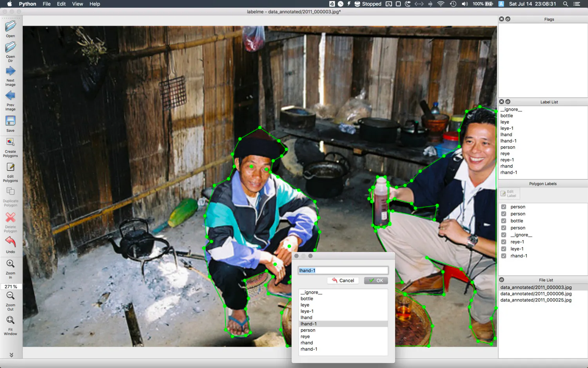Choose the Open Dir toolbar icon
This screenshot has width=588, height=368.
(11, 51)
